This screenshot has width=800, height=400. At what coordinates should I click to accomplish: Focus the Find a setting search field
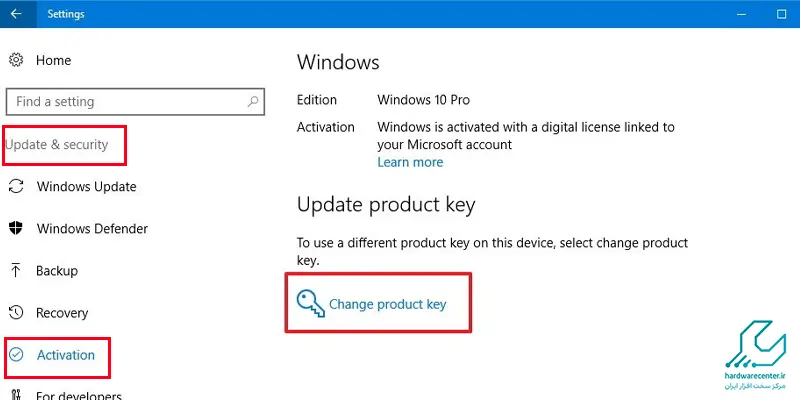(135, 102)
